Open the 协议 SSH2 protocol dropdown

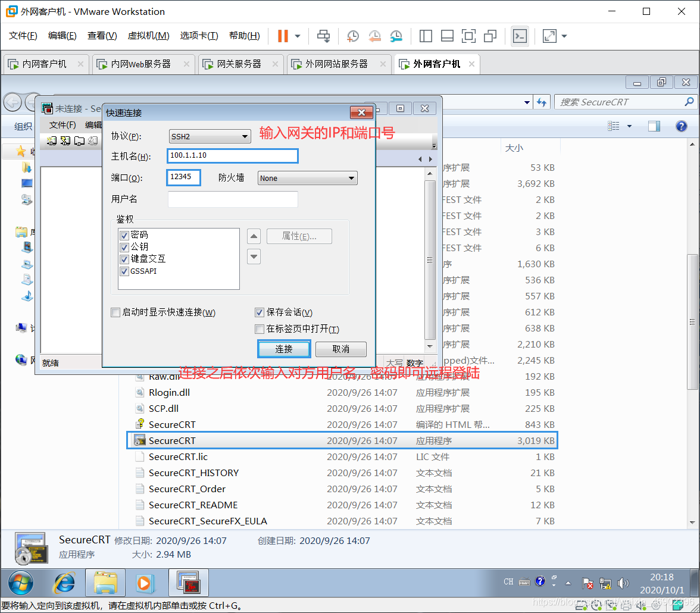[210, 136]
